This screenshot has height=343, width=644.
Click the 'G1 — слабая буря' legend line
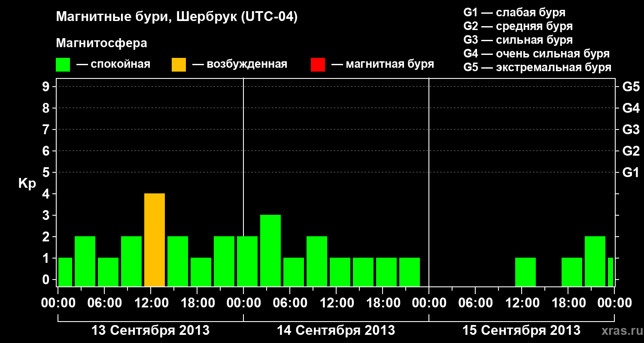point(514,12)
